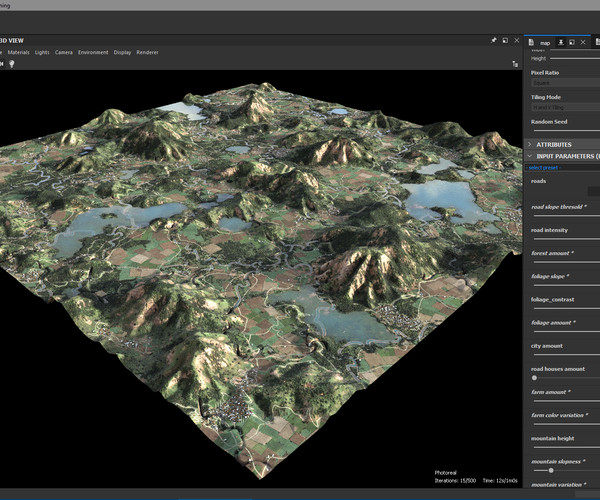The height and width of the screenshot is (500, 600).
Task: Open the Pixel Ratio dropdown
Action: tap(565, 85)
